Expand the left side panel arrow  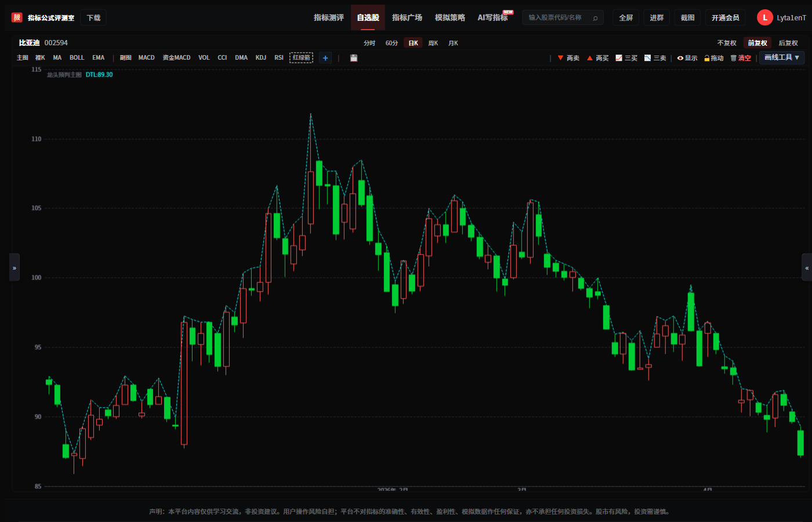pos(14,267)
